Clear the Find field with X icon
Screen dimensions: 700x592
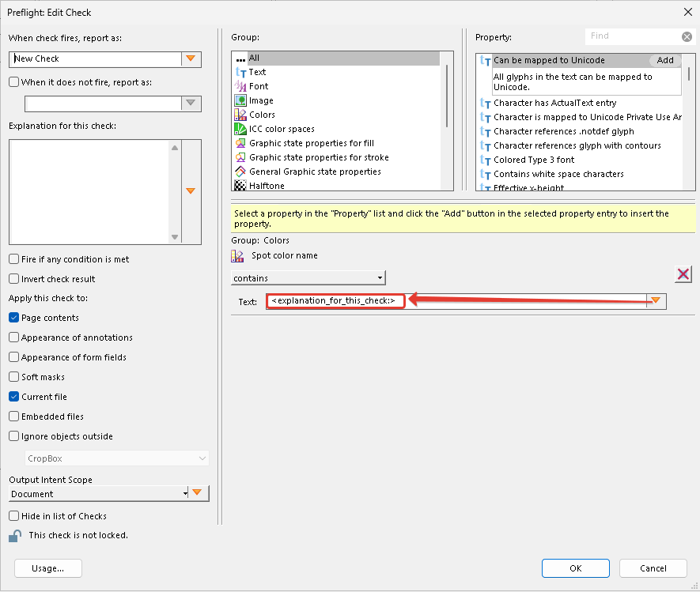point(687,37)
